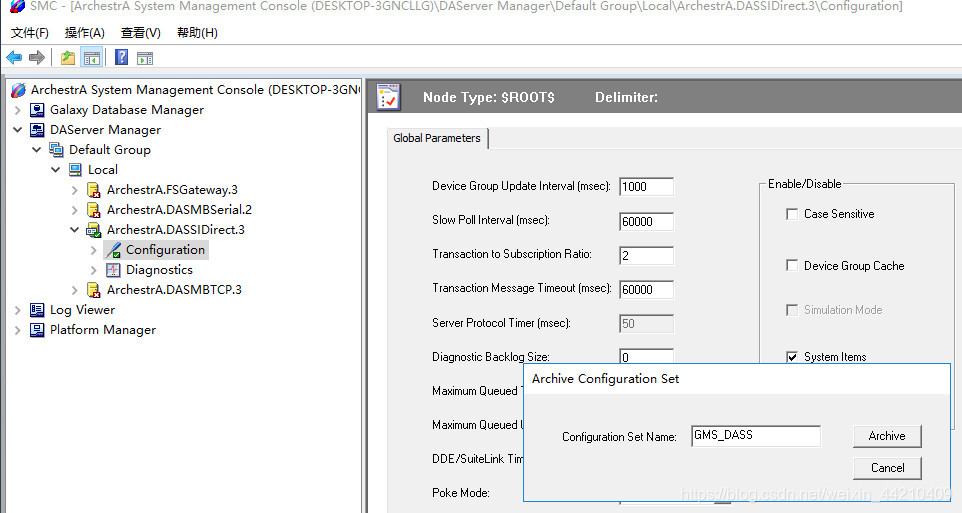Click the ArchestrA.DASSIDirect.3 server icon
This screenshot has width=962, height=513.
(x=94, y=230)
